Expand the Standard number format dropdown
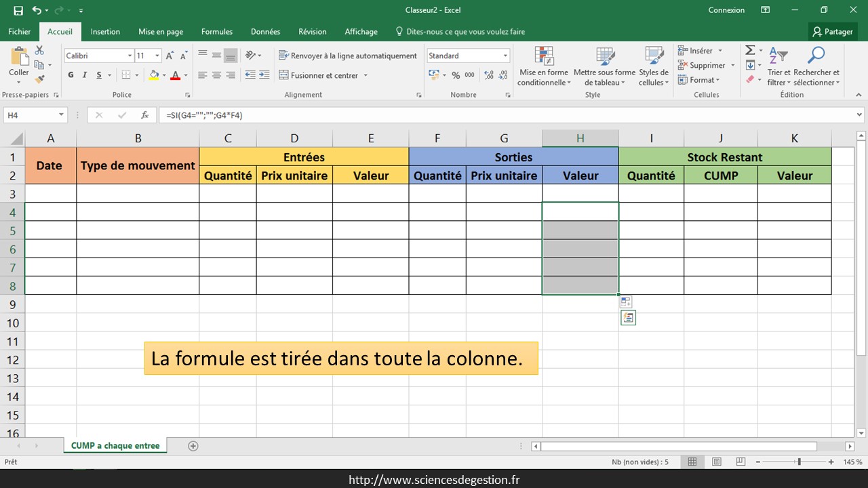868x488 pixels. click(505, 56)
